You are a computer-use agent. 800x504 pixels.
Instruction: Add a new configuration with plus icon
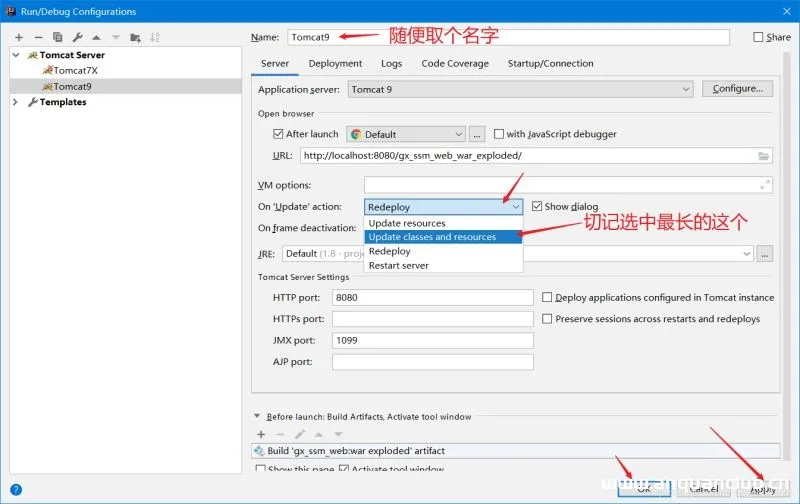point(19,37)
